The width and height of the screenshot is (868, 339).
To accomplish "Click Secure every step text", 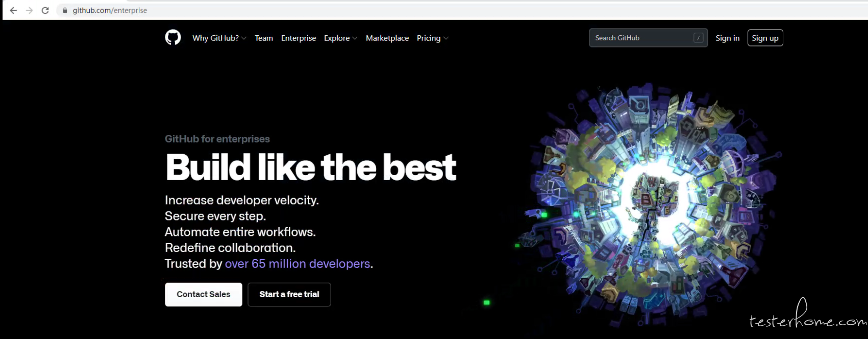I will (x=215, y=216).
